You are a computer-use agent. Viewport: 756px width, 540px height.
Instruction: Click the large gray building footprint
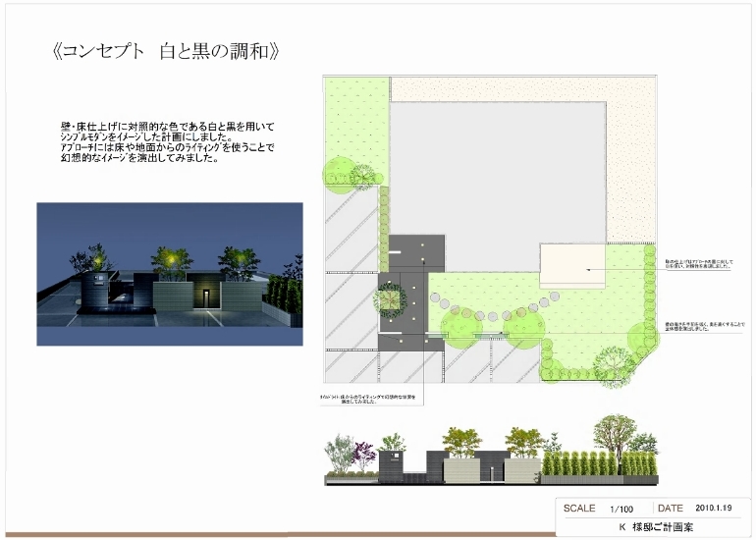tap(496, 167)
